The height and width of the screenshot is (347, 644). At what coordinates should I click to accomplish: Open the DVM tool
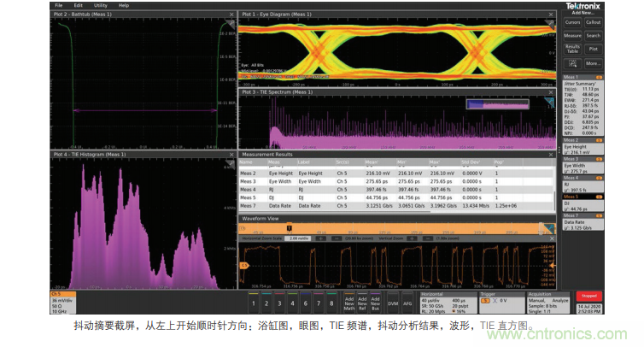393,303
